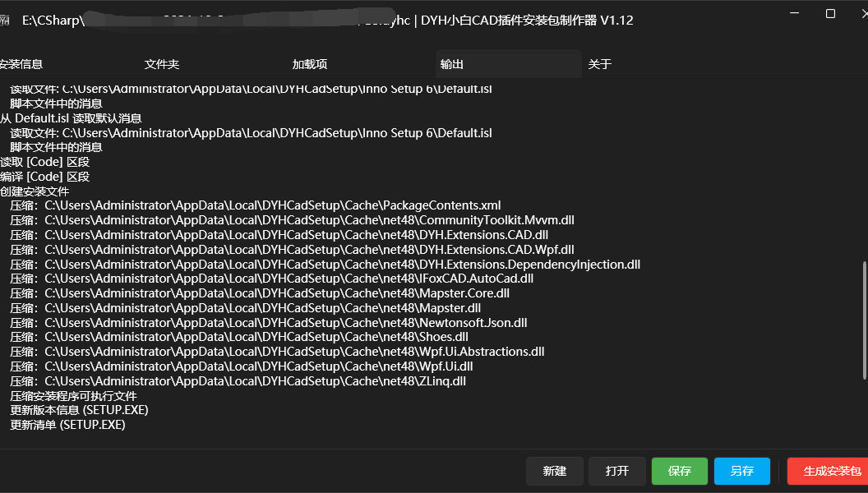Screen dimensions: 868x493
Task: Switch to the 安装信息 tab
Action: click(21, 64)
